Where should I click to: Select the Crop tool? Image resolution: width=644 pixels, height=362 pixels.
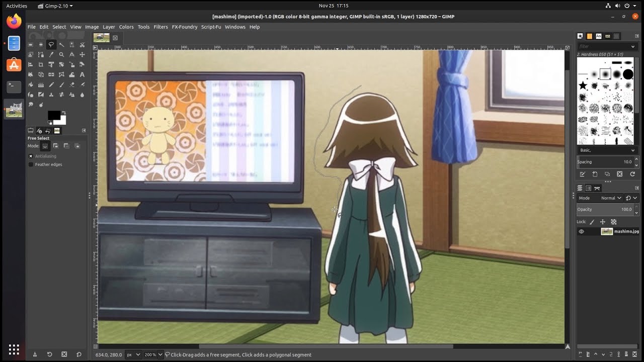pyautogui.click(x=41, y=64)
